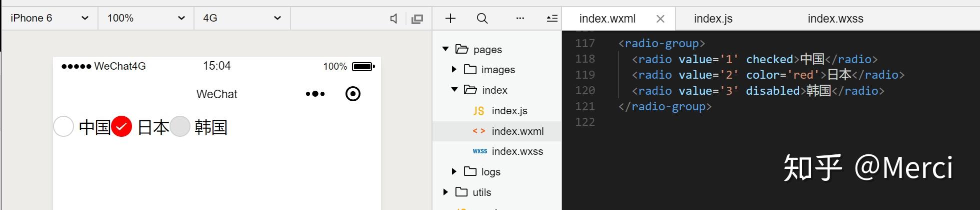Click the plus icon to add a file

tap(450, 19)
